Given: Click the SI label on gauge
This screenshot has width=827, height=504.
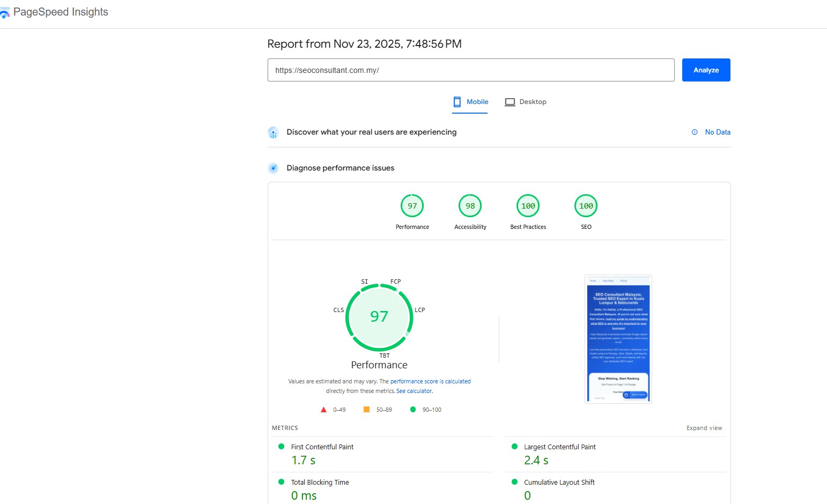Looking at the screenshot, I should click(x=365, y=281).
